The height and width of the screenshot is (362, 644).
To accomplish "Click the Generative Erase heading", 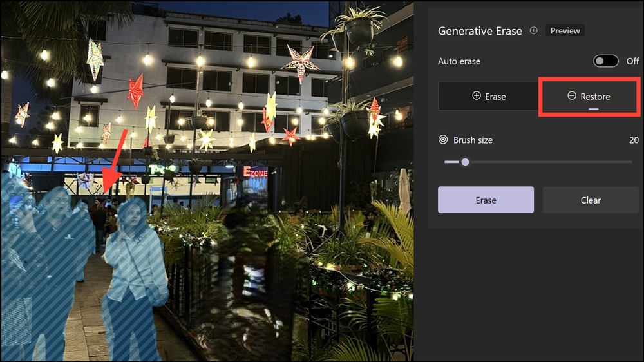I will 480,31.
